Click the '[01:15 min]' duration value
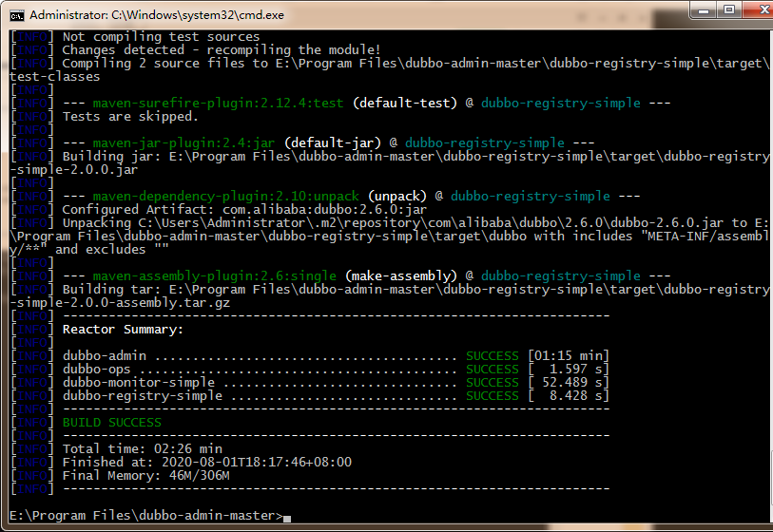This screenshot has height=532, width=773. (x=569, y=356)
